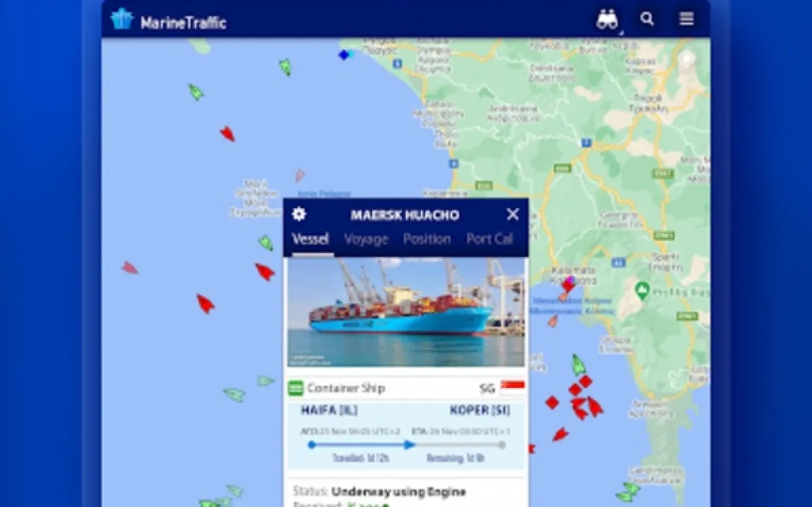
Task: Click the voyage progress arrow marker
Action: point(409,445)
